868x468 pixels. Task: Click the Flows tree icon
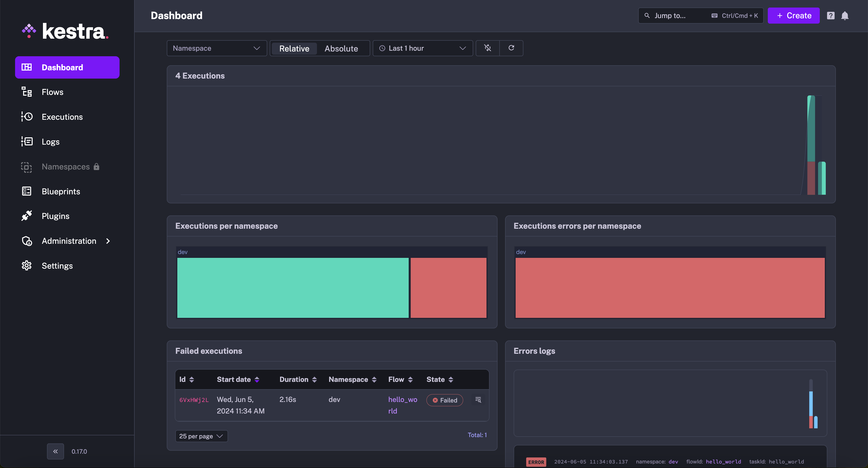[x=27, y=92]
